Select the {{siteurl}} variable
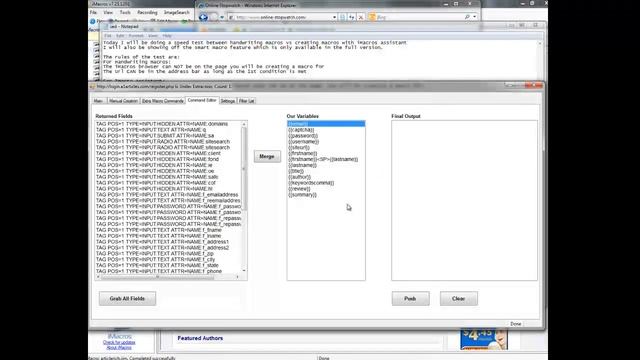 pyautogui.click(x=326, y=147)
